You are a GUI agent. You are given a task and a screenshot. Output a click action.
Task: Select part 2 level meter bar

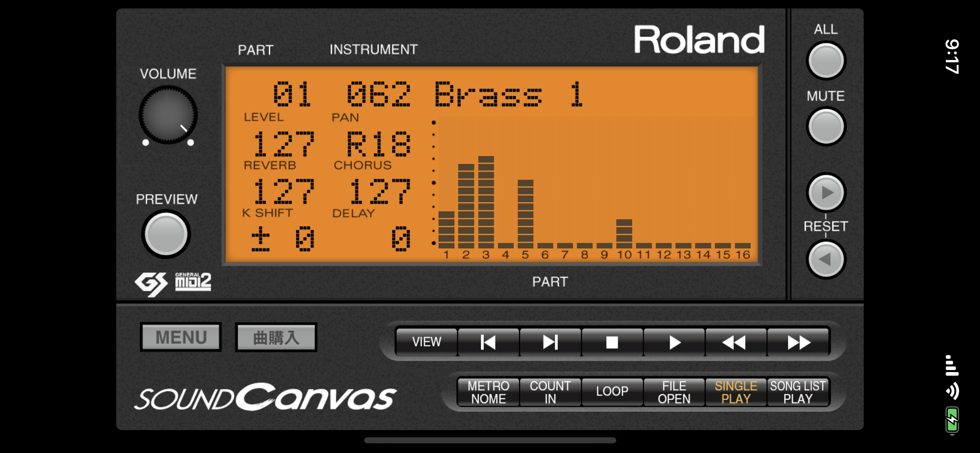[466, 206]
